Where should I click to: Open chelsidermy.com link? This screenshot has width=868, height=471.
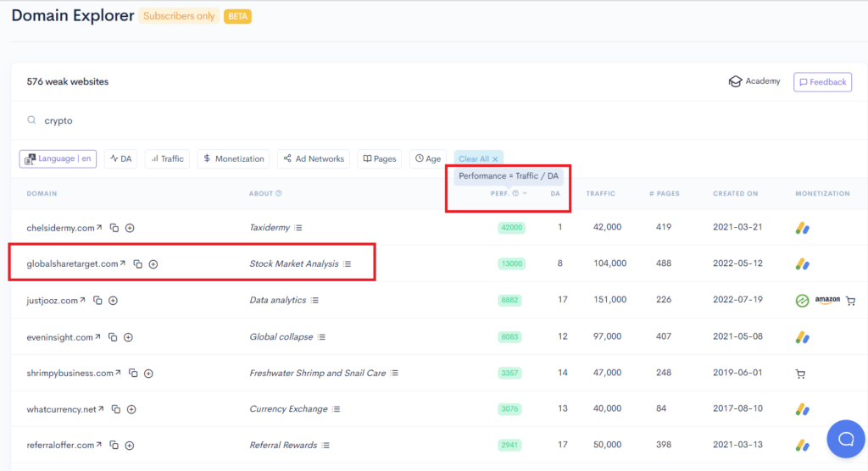64,228
